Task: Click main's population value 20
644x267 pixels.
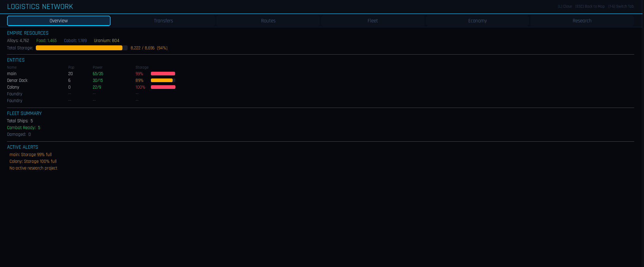Action: (x=71, y=74)
